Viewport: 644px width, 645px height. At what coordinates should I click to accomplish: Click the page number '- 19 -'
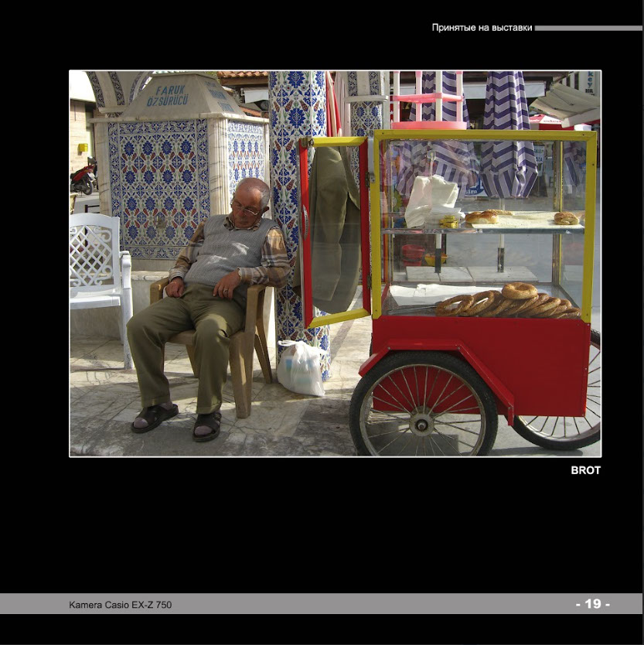point(593,604)
